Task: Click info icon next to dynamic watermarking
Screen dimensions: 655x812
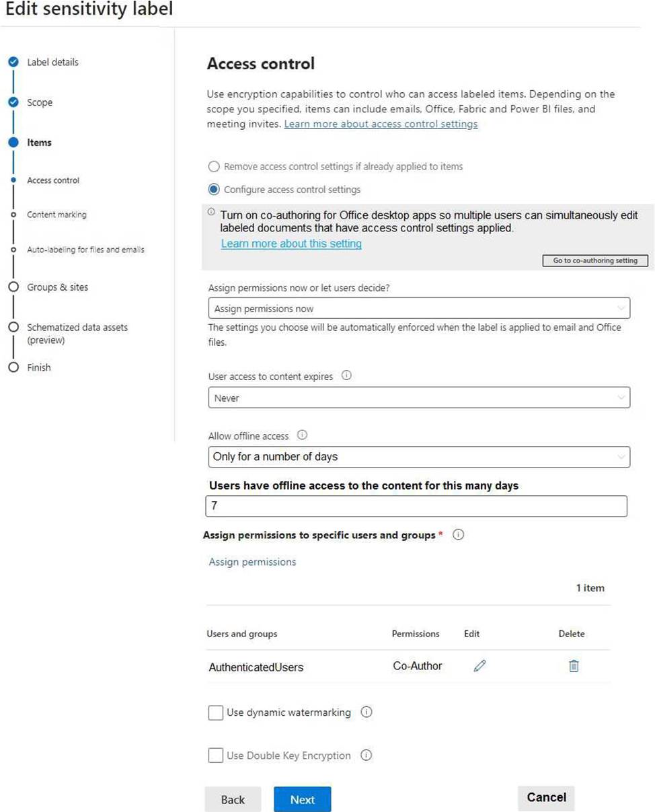Action: (367, 712)
